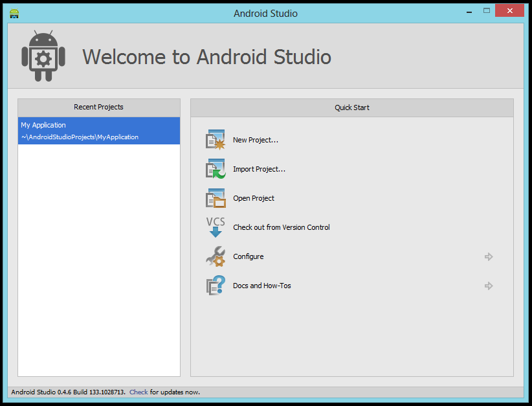Follow the Check link for updates

point(139,392)
